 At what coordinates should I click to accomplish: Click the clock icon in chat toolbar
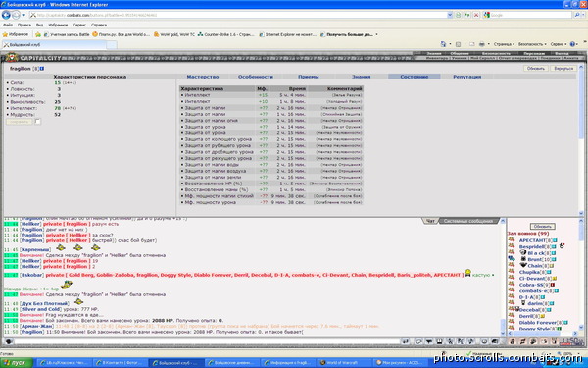[x=484, y=342]
